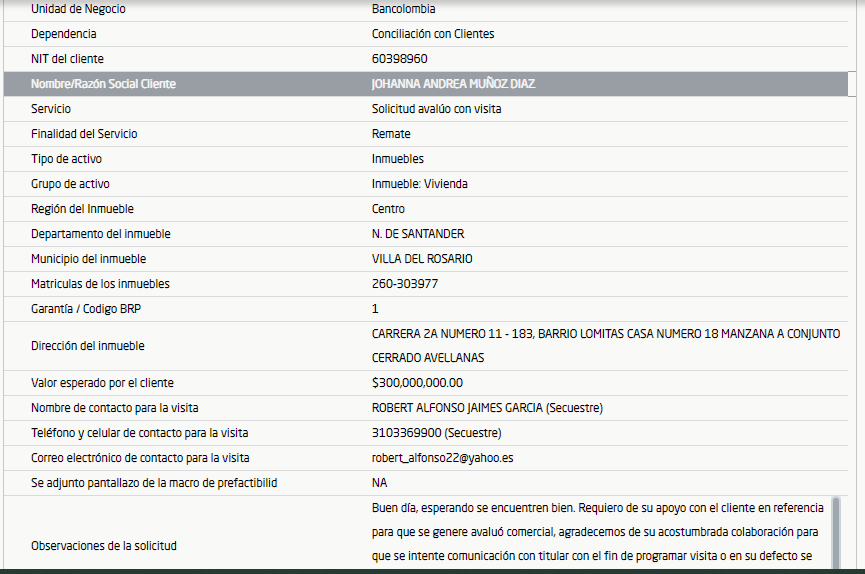Click the matrícula number 260-303977
Viewport: 865px width, 574px height.
405,284
